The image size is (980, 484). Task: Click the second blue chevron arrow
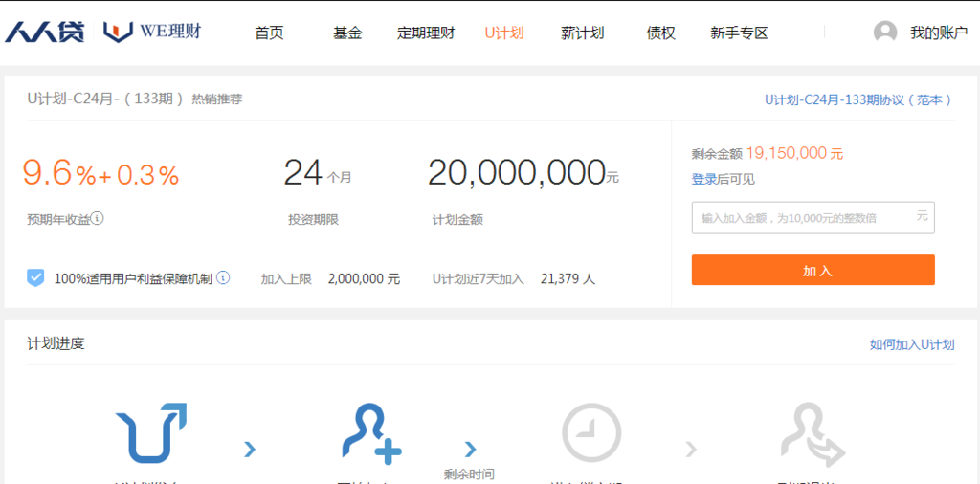click(x=471, y=449)
